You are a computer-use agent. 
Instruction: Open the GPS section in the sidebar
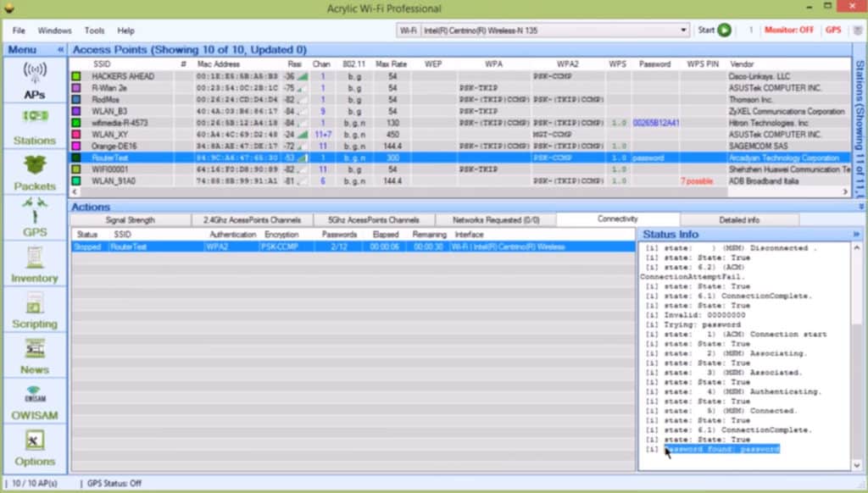click(35, 218)
